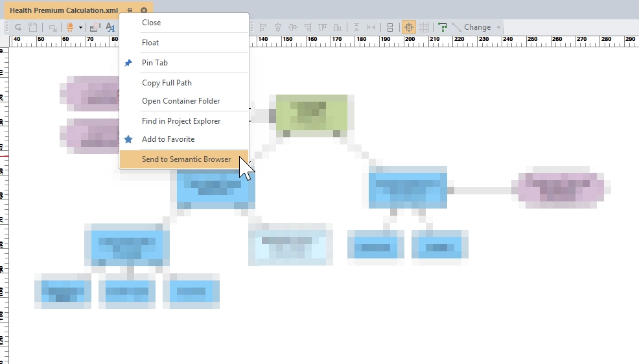Click the properties refresh icon
Screen dimensions: 639x364
(95, 27)
